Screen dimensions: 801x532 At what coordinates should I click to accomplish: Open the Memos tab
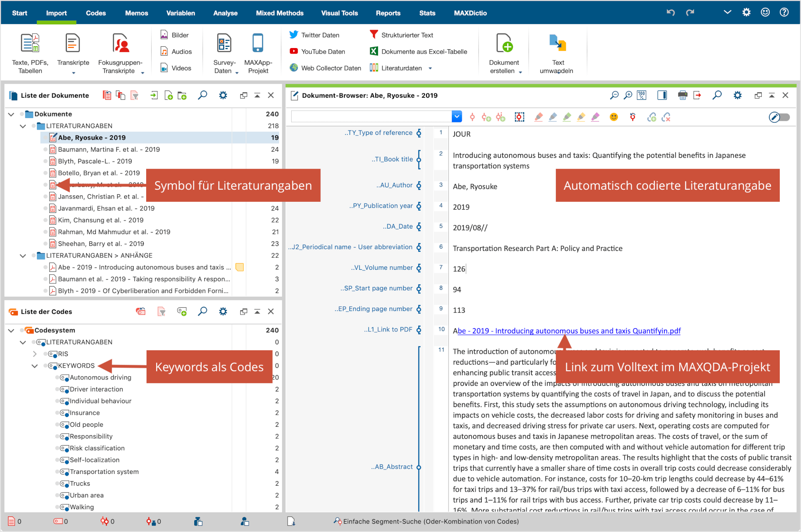click(137, 13)
